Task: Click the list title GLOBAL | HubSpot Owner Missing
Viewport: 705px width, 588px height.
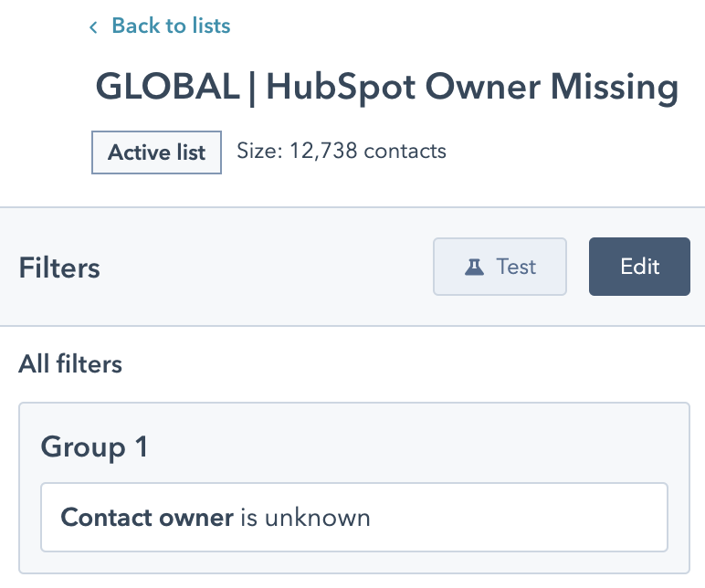Action: coord(386,88)
